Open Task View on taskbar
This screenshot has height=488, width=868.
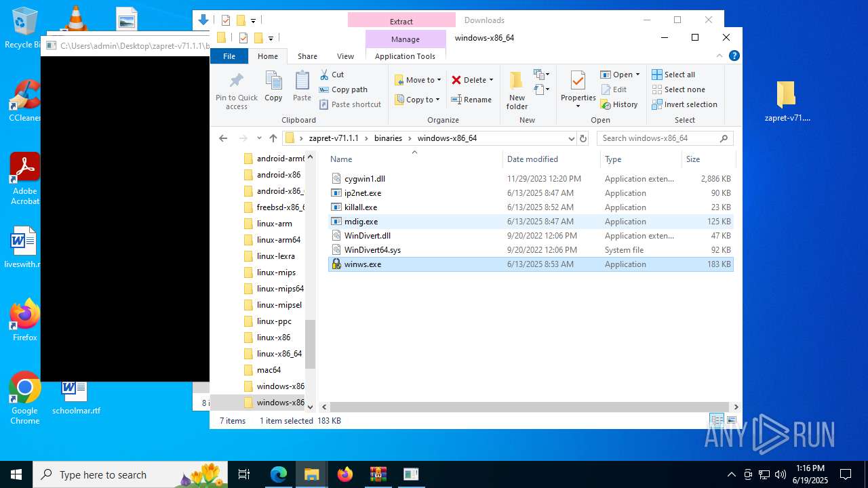click(245, 474)
